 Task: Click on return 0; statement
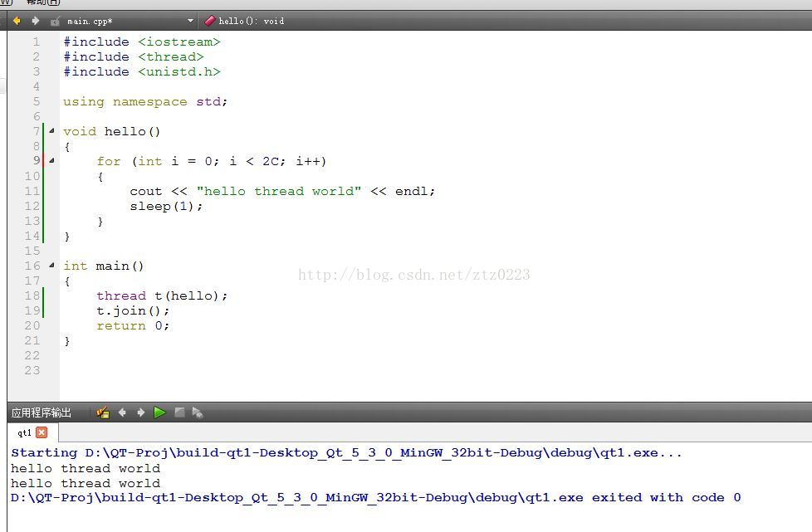[x=133, y=325]
